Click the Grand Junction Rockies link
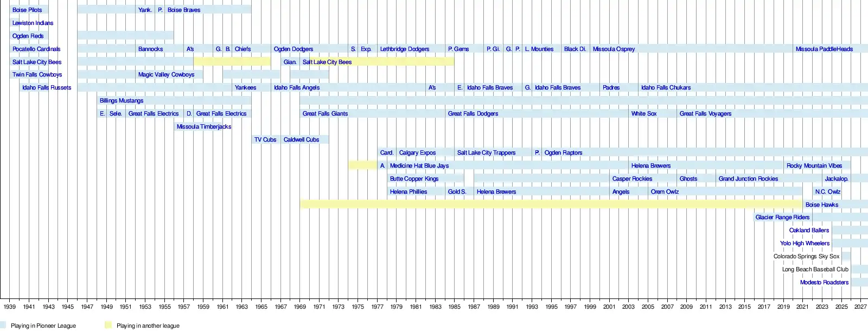The image size is (868, 331). (x=748, y=179)
